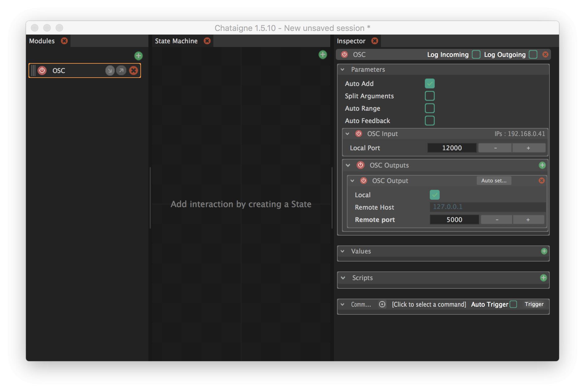Select the State Machine tab
585x392 pixels.
coord(176,41)
